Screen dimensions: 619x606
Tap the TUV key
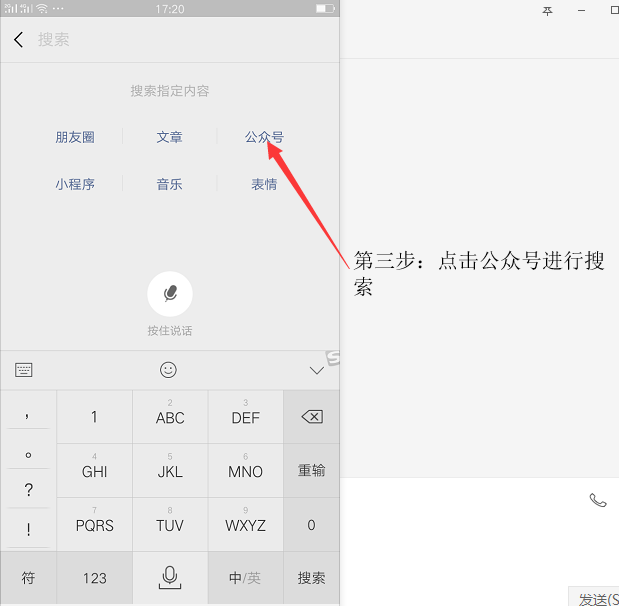(x=170, y=524)
